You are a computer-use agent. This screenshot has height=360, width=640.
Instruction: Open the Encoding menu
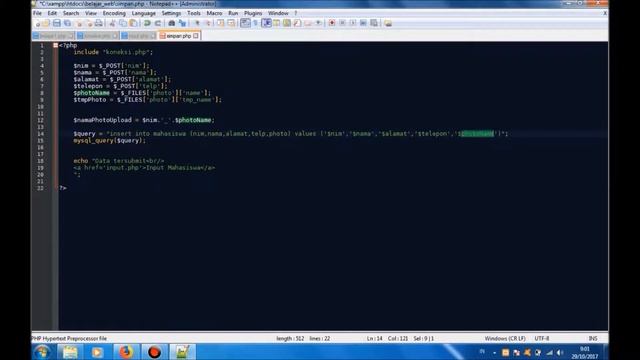pyautogui.click(x=114, y=13)
